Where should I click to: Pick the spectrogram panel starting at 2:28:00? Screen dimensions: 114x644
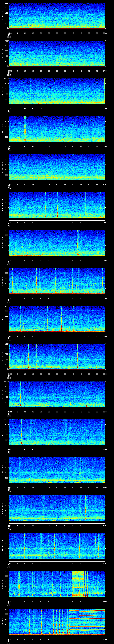57,129
